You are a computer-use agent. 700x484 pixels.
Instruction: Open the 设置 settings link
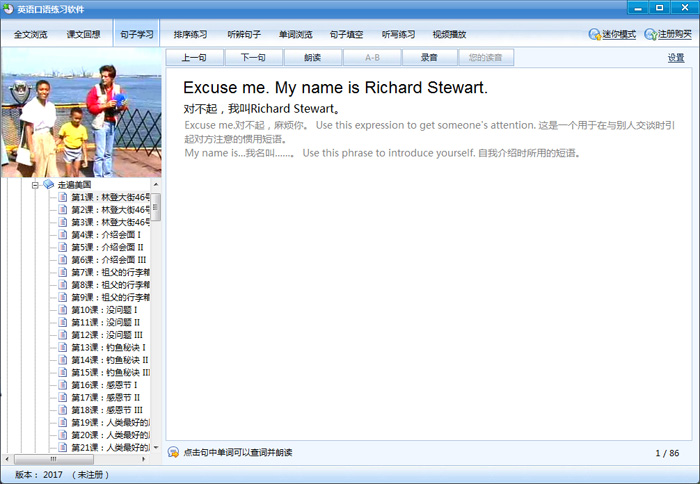pyautogui.click(x=676, y=58)
